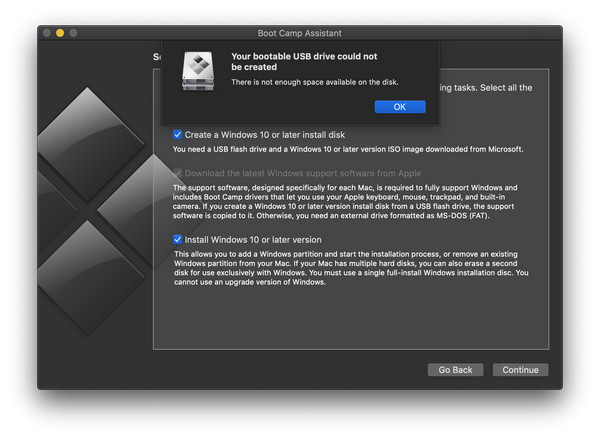Click the USB flash drive and ISO requirement text

pos(348,149)
